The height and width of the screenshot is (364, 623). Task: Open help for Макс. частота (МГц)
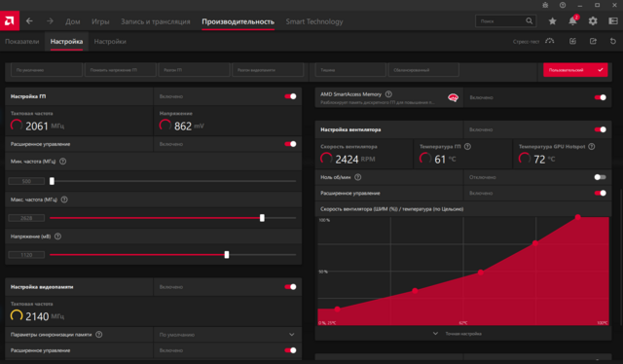click(64, 200)
